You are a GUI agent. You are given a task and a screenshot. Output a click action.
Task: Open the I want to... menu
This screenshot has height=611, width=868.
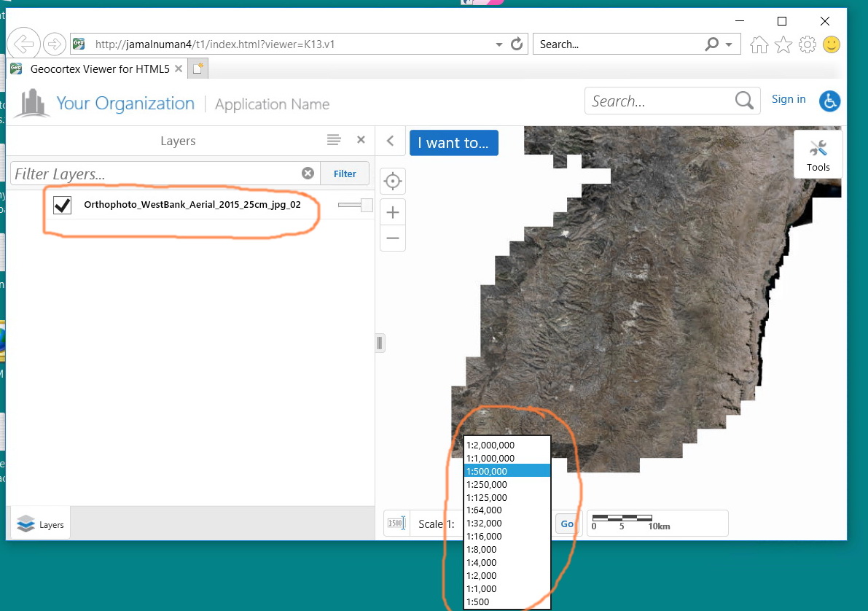(454, 143)
